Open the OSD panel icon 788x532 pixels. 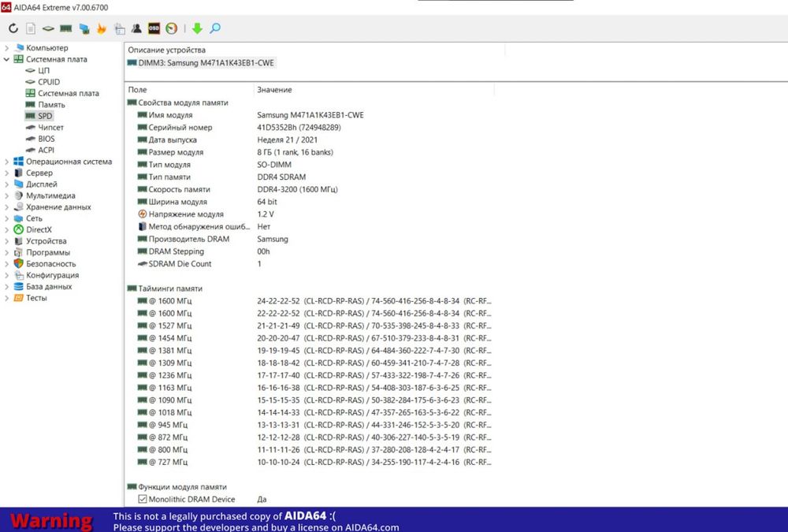[154, 28]
